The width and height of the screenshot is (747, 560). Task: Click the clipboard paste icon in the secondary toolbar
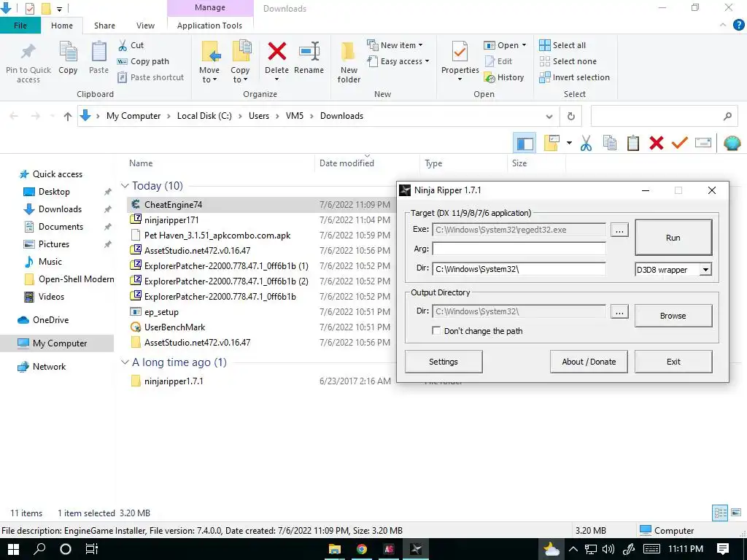coord(632,143)
